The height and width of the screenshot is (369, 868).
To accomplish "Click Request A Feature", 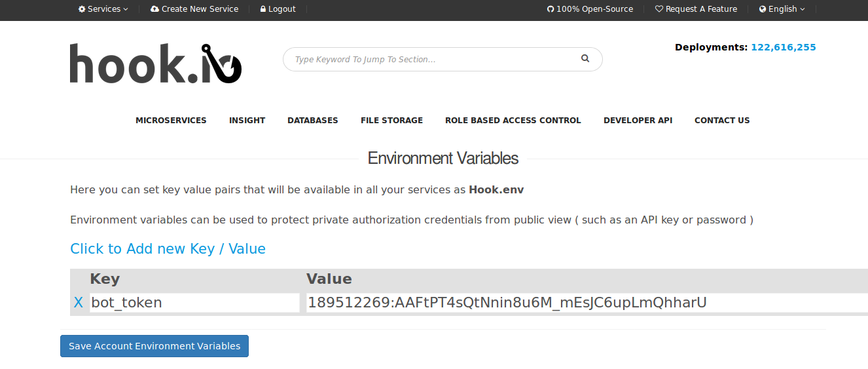I will (696, 9).
